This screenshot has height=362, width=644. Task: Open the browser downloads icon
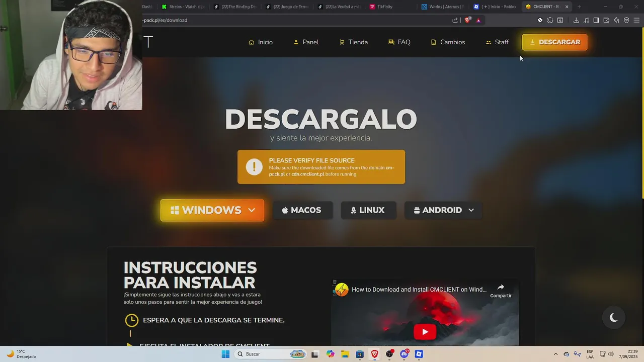(x=576, y=20)
